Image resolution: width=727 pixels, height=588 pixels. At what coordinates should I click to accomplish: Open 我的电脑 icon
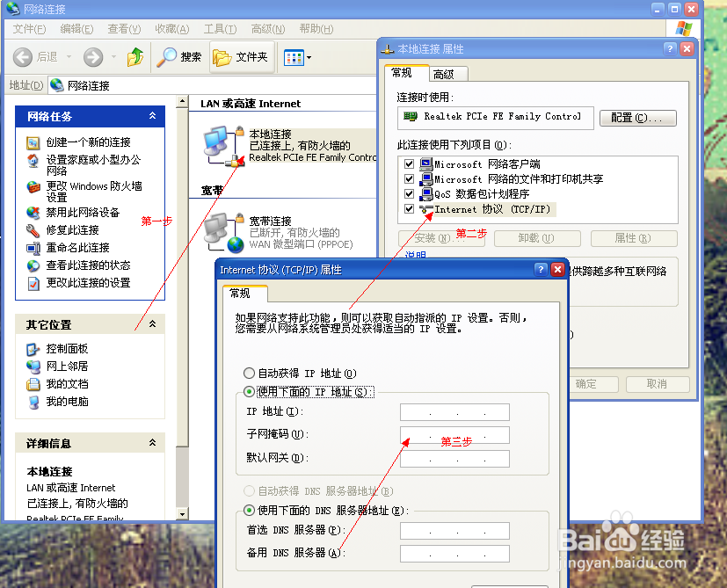pos(34,402)
